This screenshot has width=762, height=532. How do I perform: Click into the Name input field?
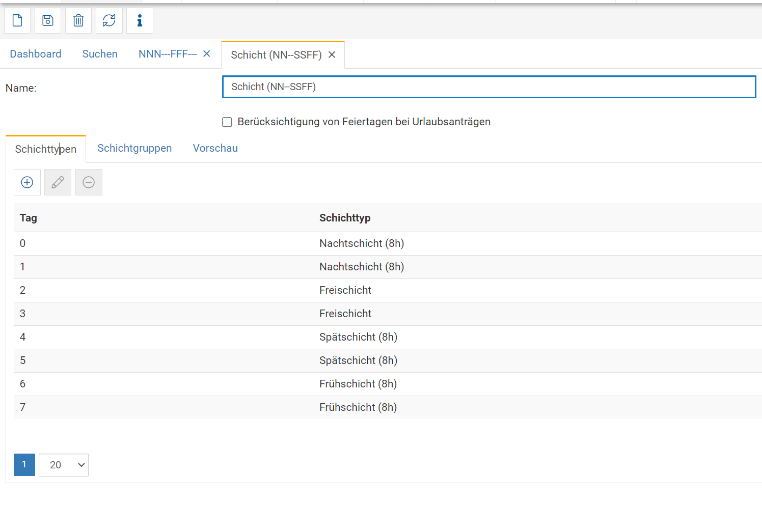(x=489, y=87)
